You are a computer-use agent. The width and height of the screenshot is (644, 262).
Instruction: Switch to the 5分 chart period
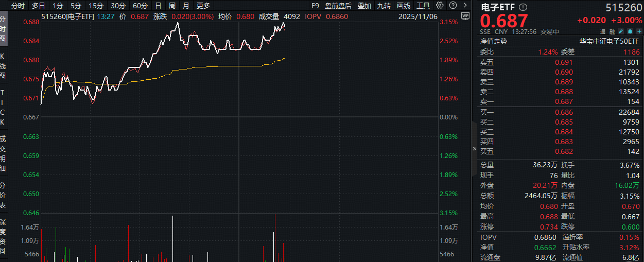click(x=76, y=6)
